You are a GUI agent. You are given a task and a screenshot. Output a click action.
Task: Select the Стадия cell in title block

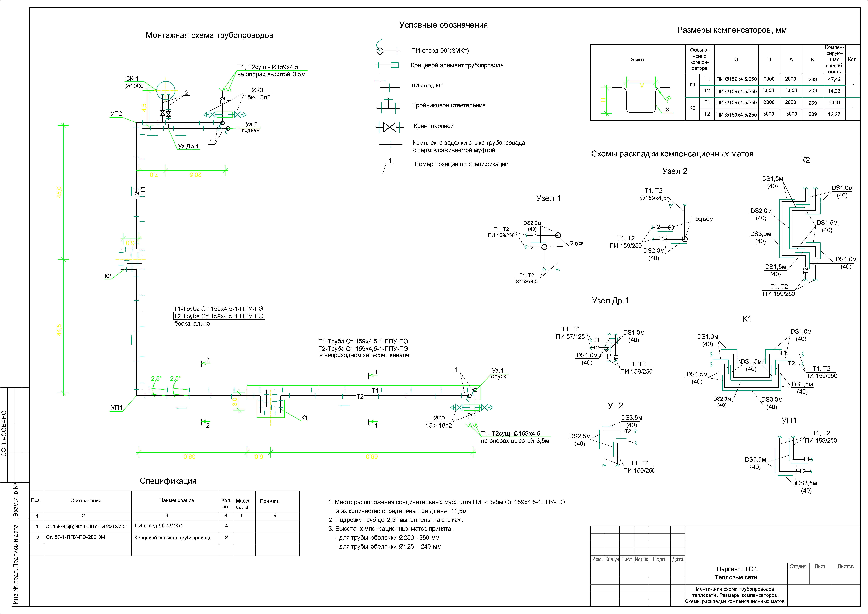tap(798, 567)
